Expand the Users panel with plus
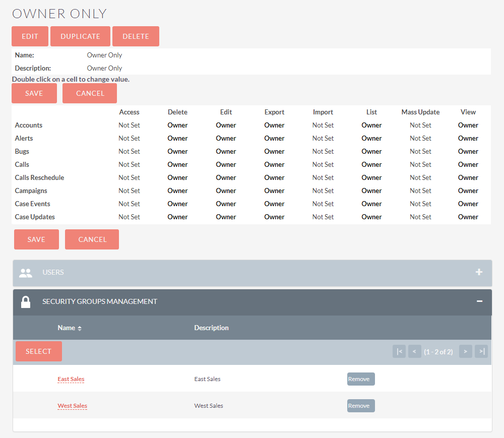Viewport: 504px width, 438px height. [x=479, y=272]
